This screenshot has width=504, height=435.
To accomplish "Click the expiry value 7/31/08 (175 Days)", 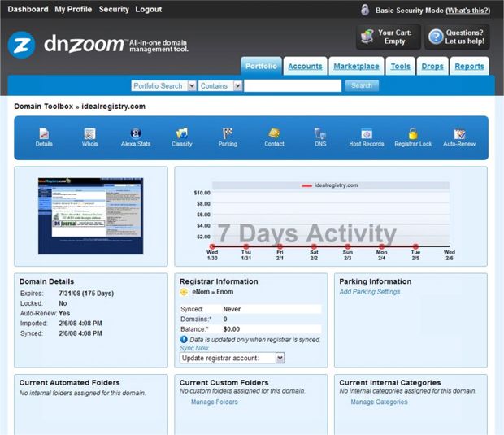I will pos(86,294).
